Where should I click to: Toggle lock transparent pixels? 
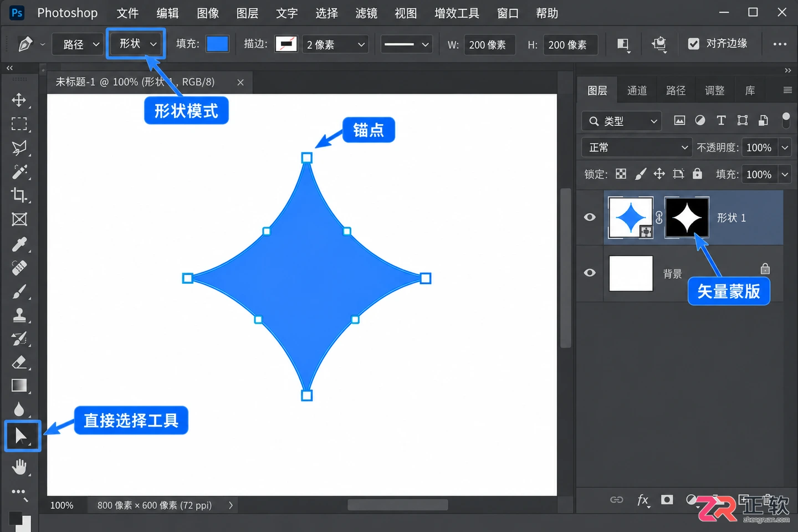[x=621, y=174]
